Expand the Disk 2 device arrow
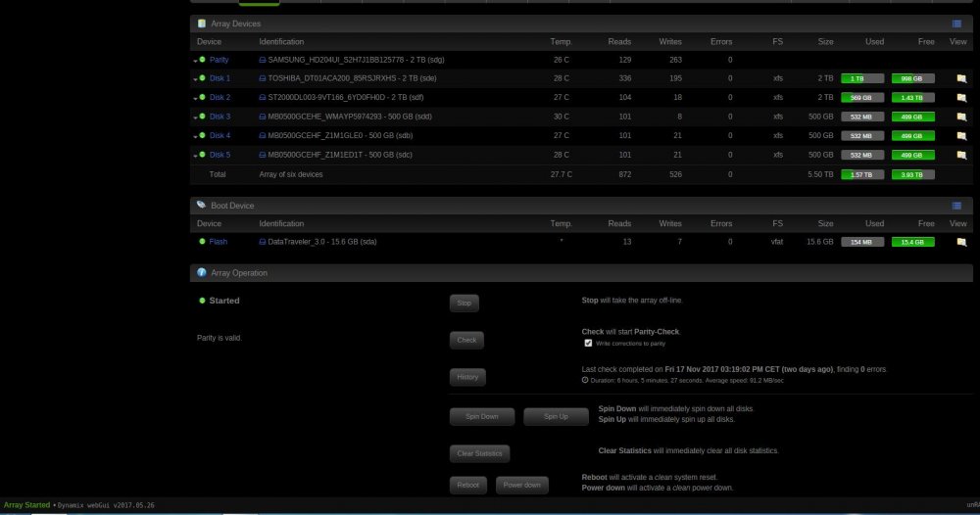 coord(196,99)
